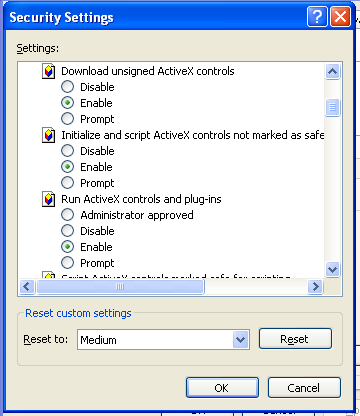Screen dimensions: 360x416
Task: Click the vertical scrollbar down arrow
Action: click(x=332, y=269)
